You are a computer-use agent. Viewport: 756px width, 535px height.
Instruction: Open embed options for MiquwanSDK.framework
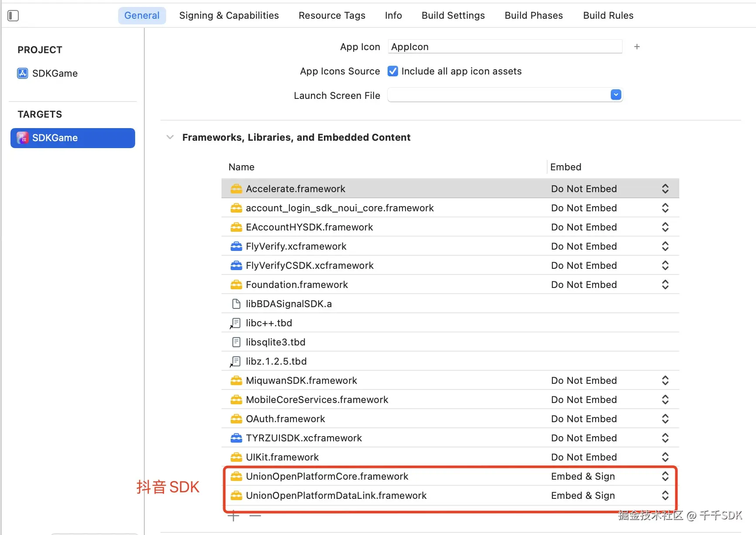pyautogui.click(x=665, y=380)
